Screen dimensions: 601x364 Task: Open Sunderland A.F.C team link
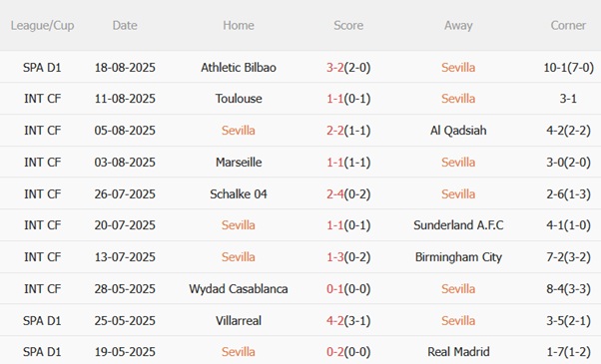click(x=458, y=224)
